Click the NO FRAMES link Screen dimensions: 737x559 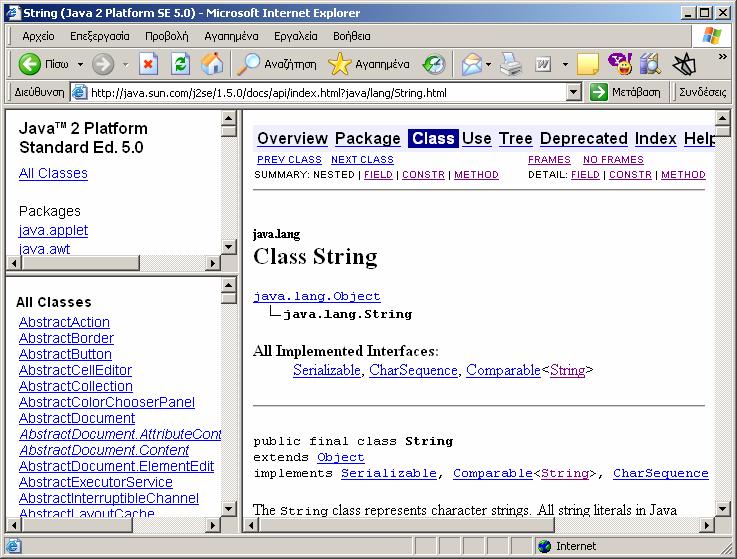(x=613, y=160)
